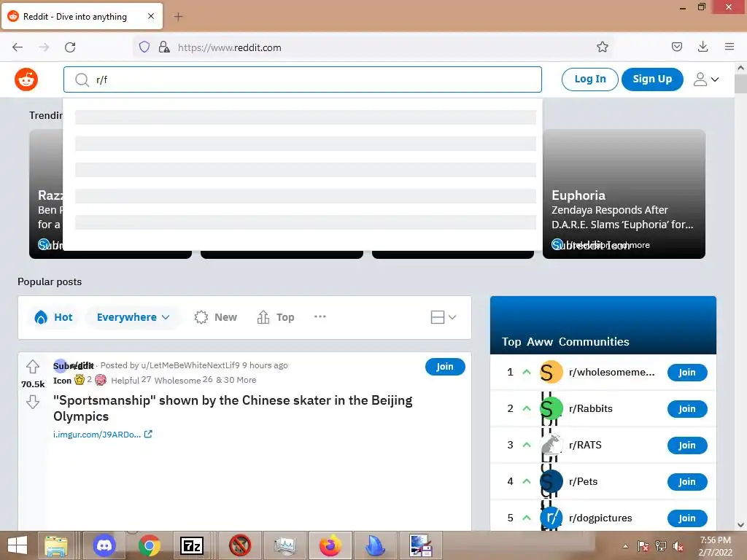
Task: Click the browser forward arrow
Action: click(44, 47)
